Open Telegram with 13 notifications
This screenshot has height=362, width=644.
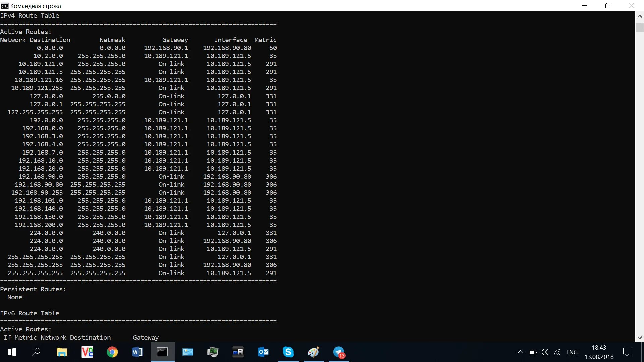pos(339,352)
